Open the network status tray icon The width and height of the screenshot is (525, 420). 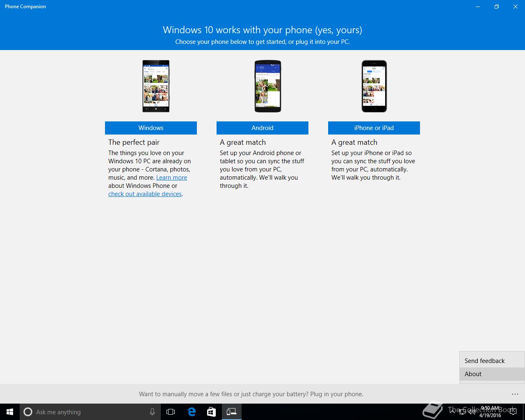[x=462, y=412]
